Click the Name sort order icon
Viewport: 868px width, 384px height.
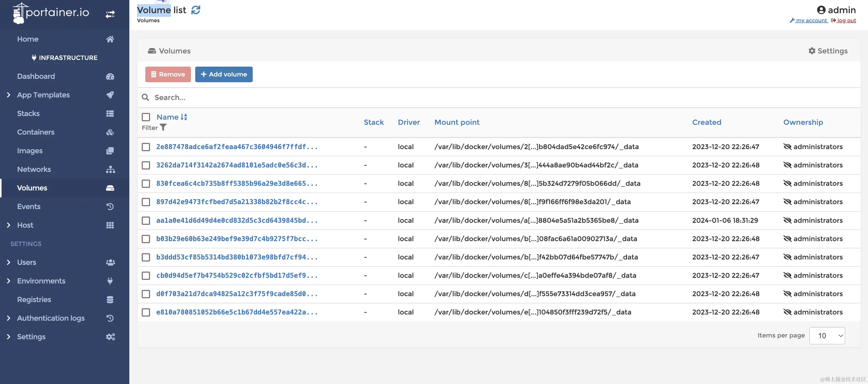(x=184, y=117)
